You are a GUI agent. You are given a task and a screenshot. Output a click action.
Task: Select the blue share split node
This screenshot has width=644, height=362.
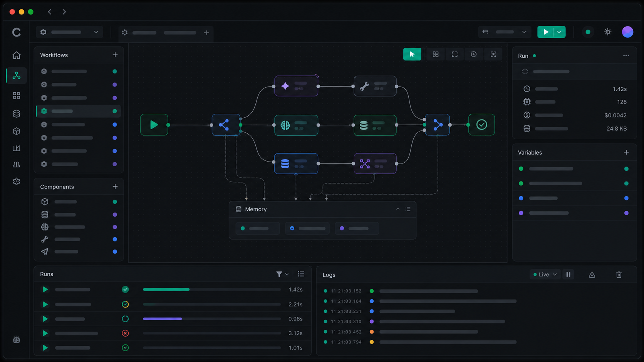(x=226, y=125)
